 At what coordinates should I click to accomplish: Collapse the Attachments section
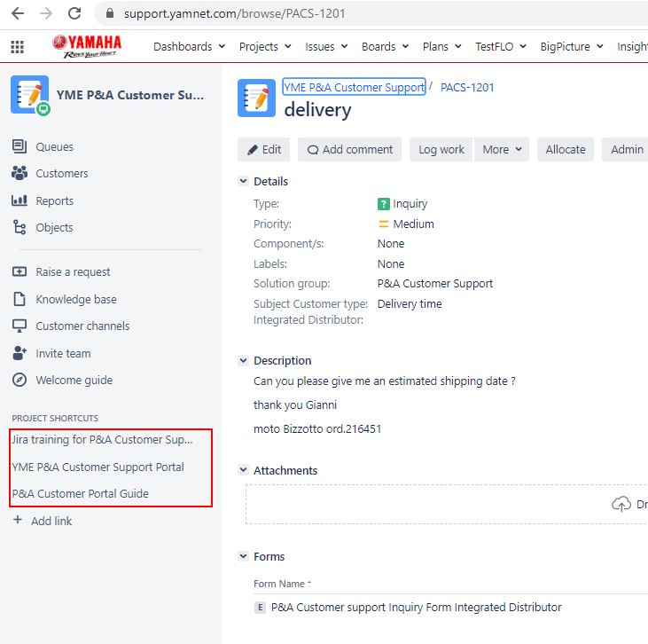pos(244,470)
